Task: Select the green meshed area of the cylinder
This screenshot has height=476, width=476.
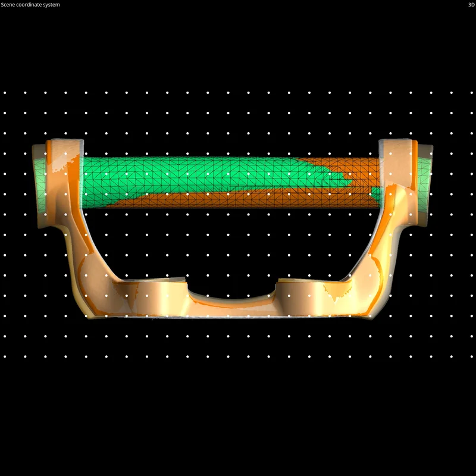Action: (x=195, y=176)
